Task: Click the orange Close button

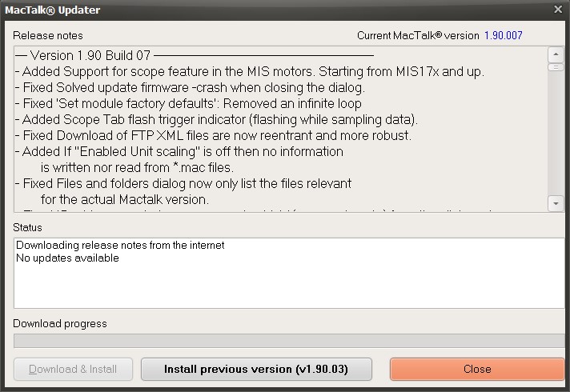Action: 477,369
